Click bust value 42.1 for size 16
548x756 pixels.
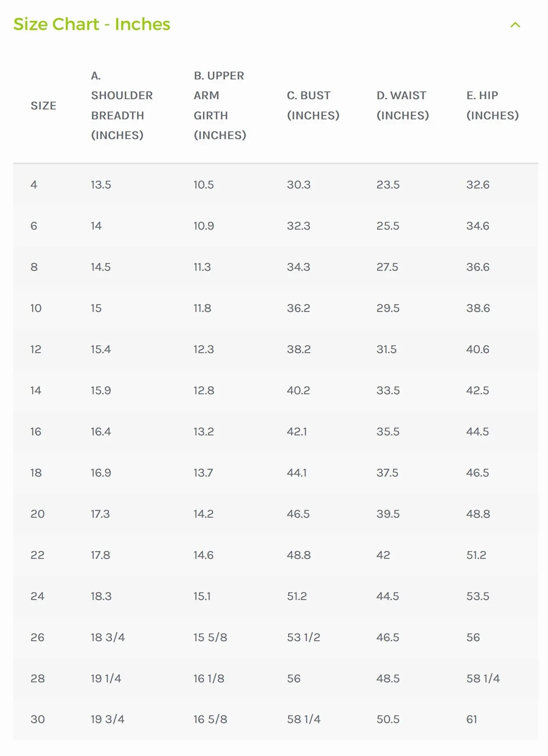(x=297, y=432)
